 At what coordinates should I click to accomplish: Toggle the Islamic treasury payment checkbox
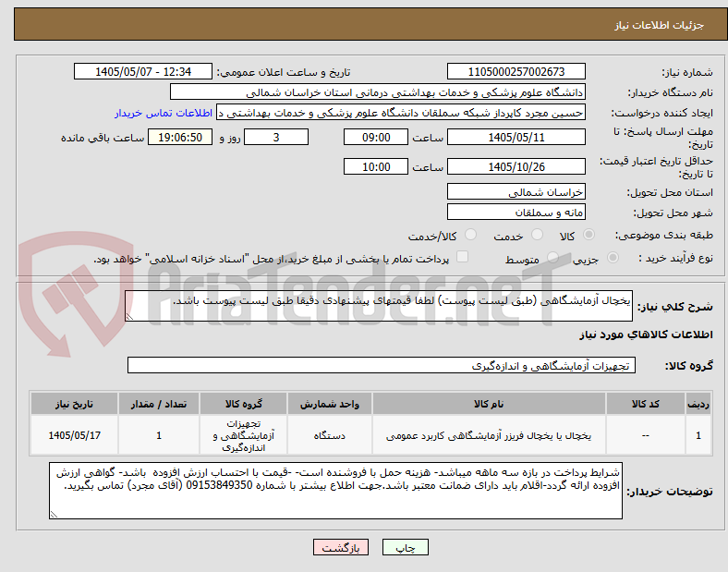[x=463, y=257]
